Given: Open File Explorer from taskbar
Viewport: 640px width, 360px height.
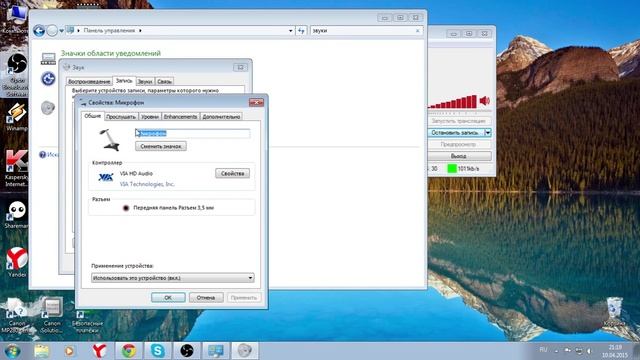Looking at the screenshot, I should point(41,351).
